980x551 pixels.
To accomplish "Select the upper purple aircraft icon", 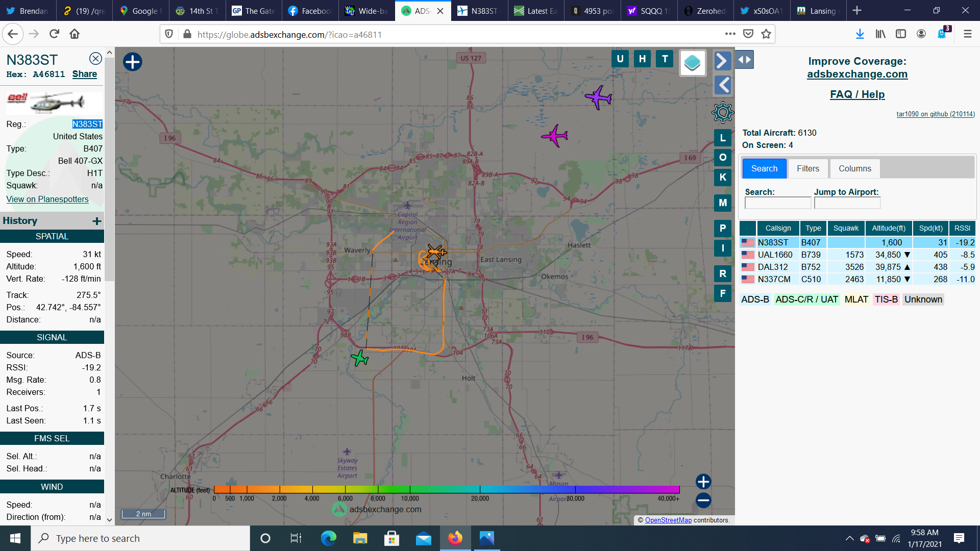I will tap(598, 97).
